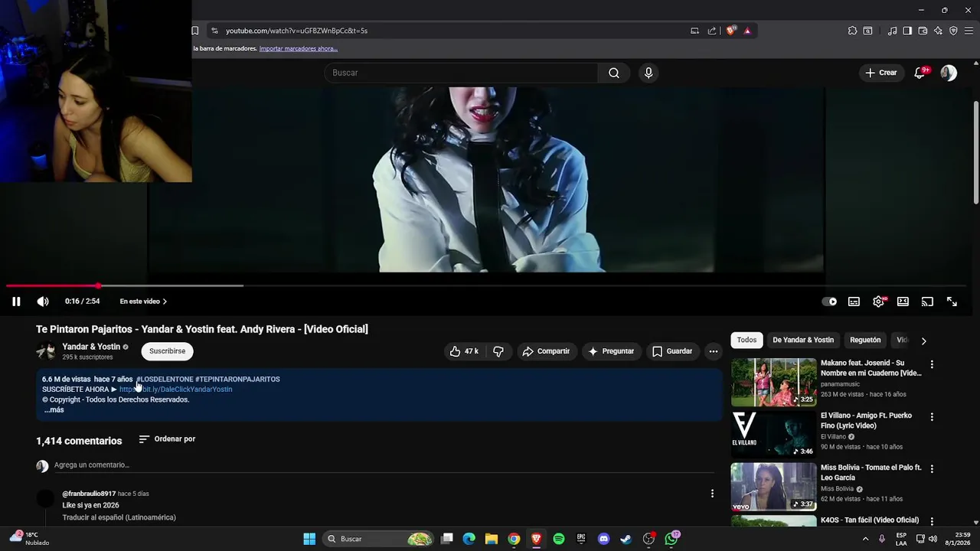Click the Crear button
980x551 pixels.
[880, 73]
